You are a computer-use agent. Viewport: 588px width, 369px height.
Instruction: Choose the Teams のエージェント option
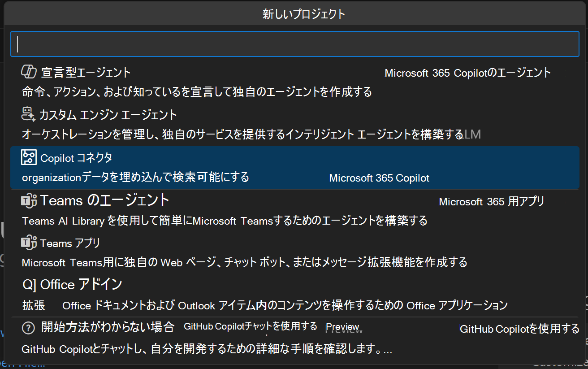tap(294, 210)
